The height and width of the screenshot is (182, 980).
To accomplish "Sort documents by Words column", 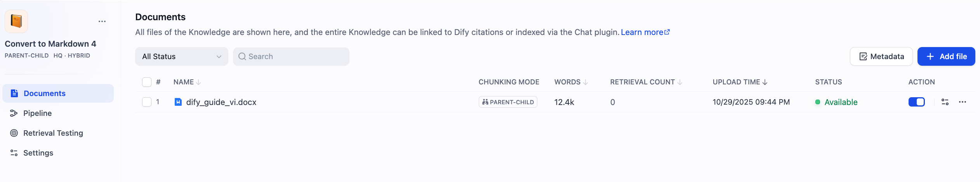I will (571, 82).
